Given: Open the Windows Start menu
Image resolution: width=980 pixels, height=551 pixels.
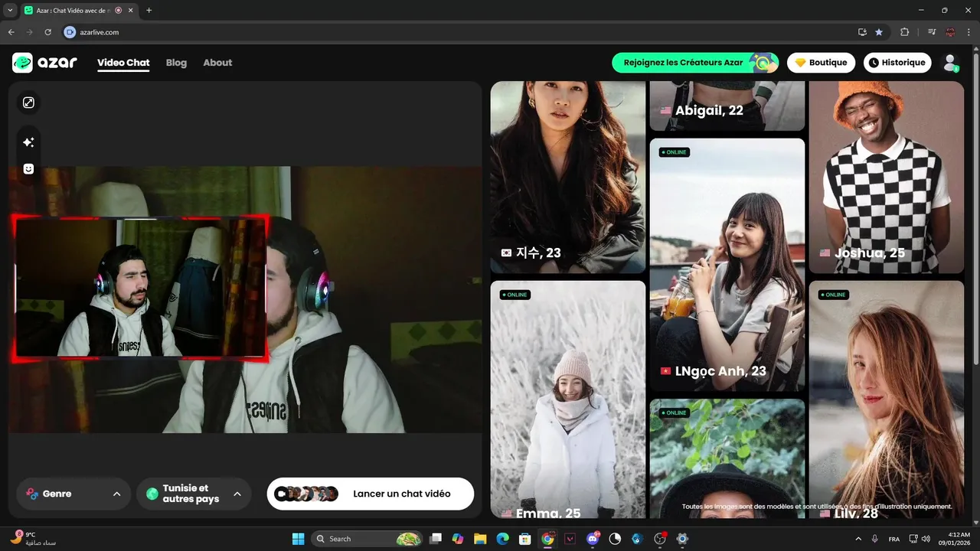Looking at the screenshot, I should pos(298,539).
